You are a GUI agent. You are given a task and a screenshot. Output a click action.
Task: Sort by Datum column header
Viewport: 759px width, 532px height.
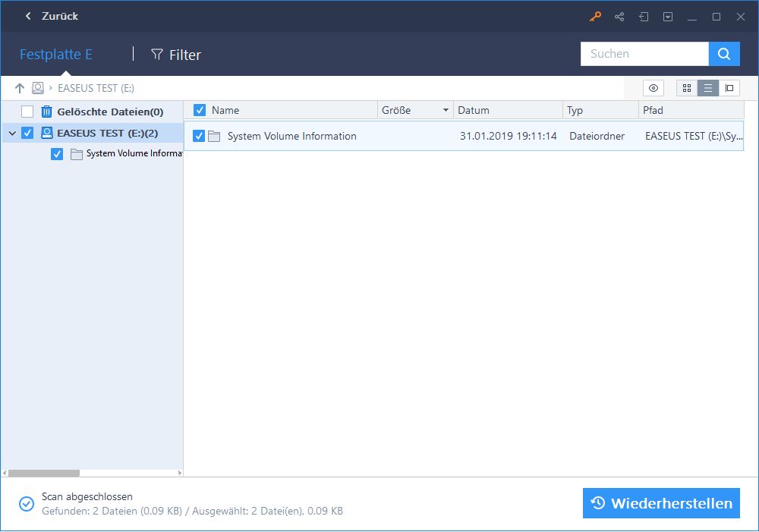(x=474, y=110)
